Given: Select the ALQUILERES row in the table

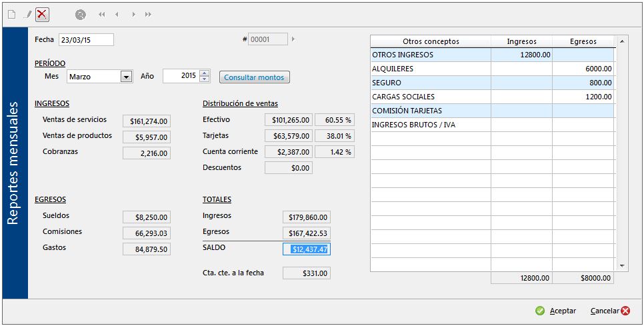Looking at the screenshot, I should pyautogui.click(x=431, y=69).
